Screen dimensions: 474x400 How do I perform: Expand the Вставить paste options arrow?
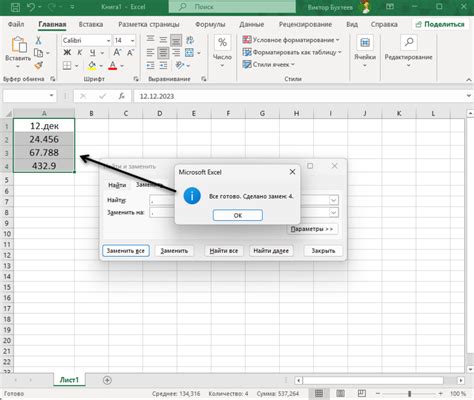pos(18,66)
